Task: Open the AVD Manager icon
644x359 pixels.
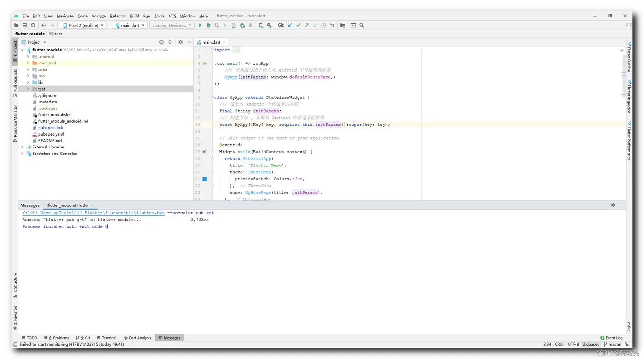Action: tap(261, 25)
